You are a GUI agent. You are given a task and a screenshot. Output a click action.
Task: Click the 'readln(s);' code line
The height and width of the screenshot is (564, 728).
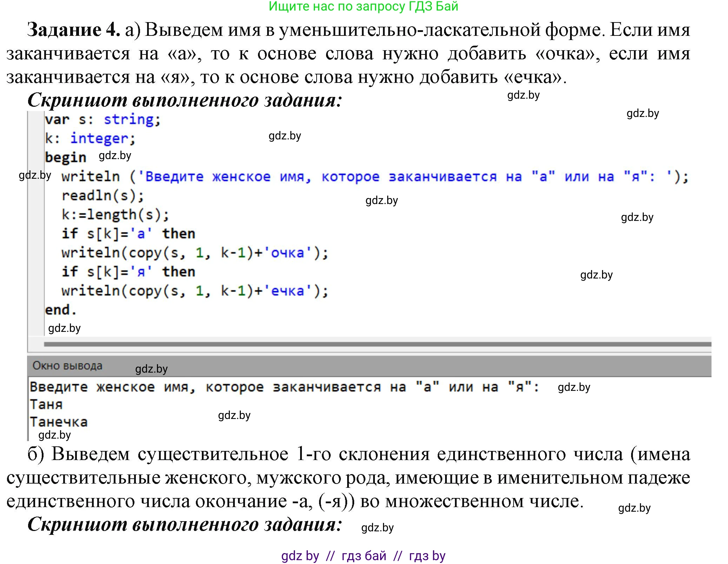click(x=102, y=196)
